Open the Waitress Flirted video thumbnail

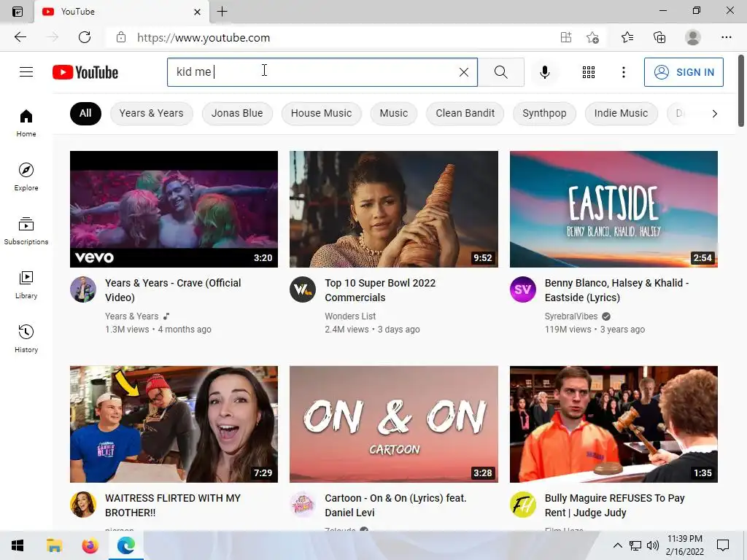pos(174,424)
